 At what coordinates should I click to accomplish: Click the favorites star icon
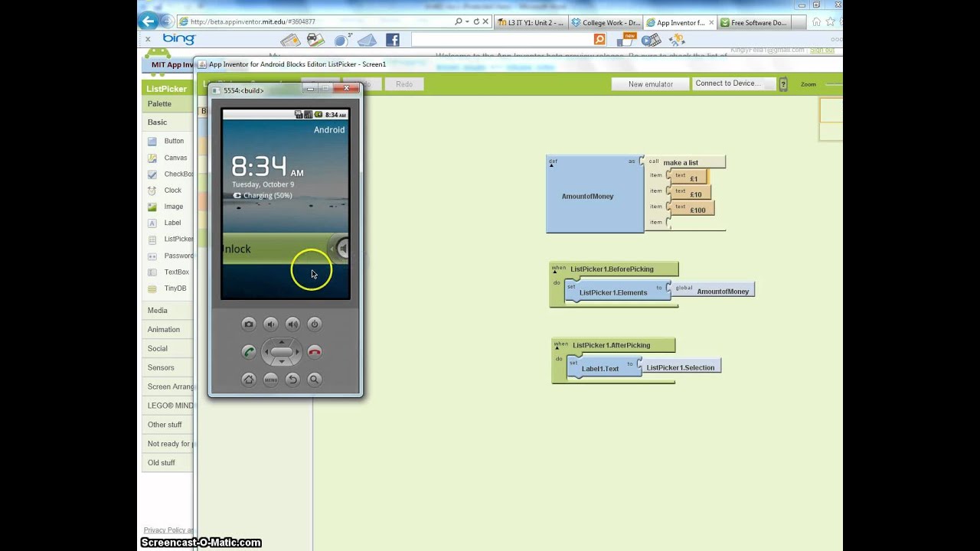(x=830, y=22)
